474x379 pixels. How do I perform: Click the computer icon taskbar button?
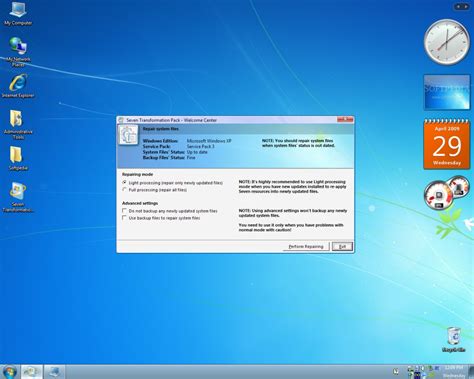(x=54, y=372)
